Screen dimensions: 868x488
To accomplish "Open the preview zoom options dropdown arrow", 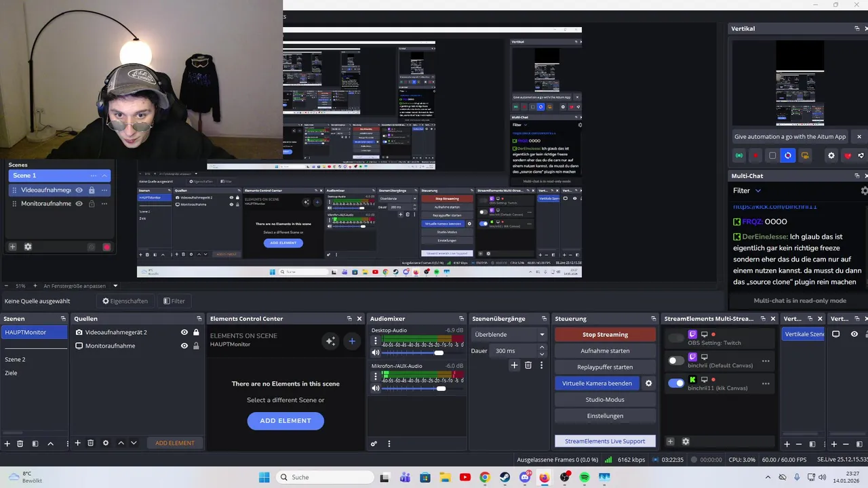I will (x=115, y=286).
